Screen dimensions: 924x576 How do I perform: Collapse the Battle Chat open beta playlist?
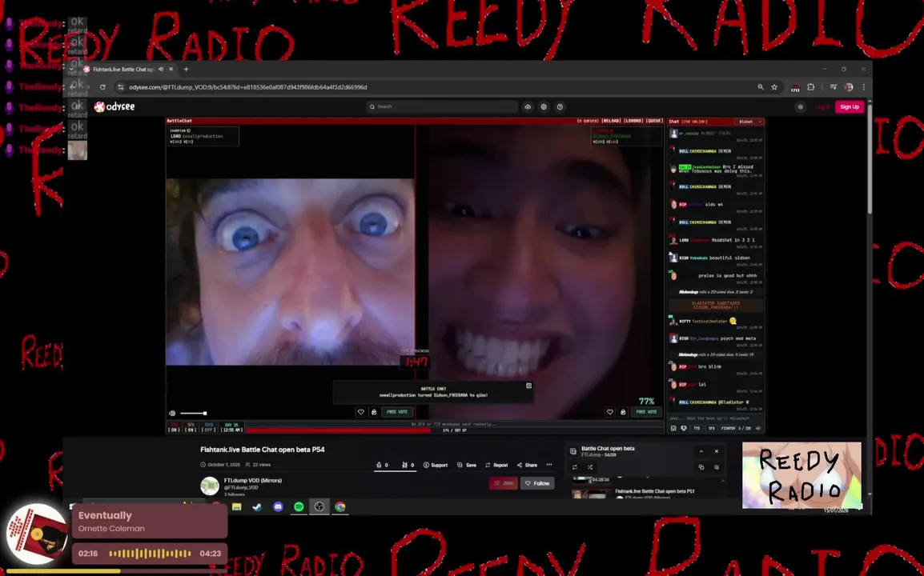[x=701, y=451]
